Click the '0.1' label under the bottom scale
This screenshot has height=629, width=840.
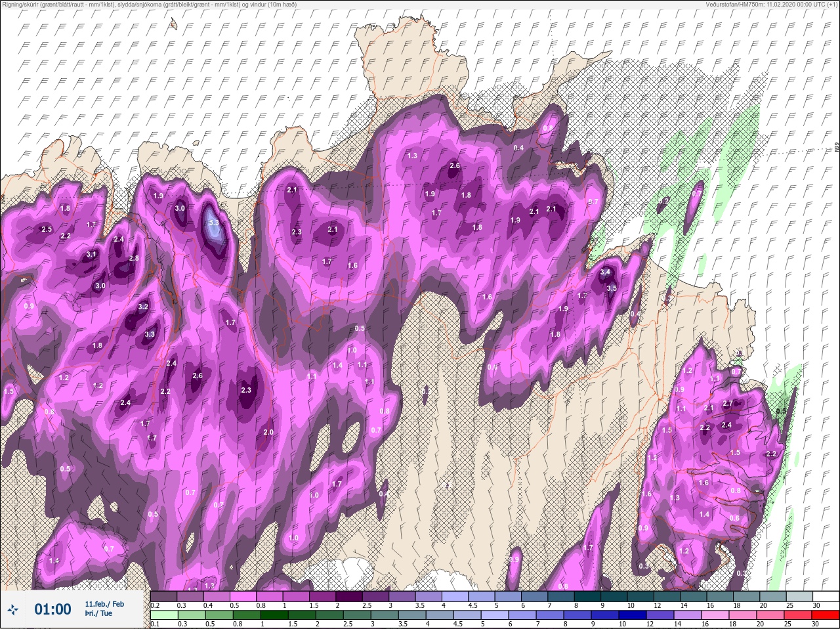[154, 624]
